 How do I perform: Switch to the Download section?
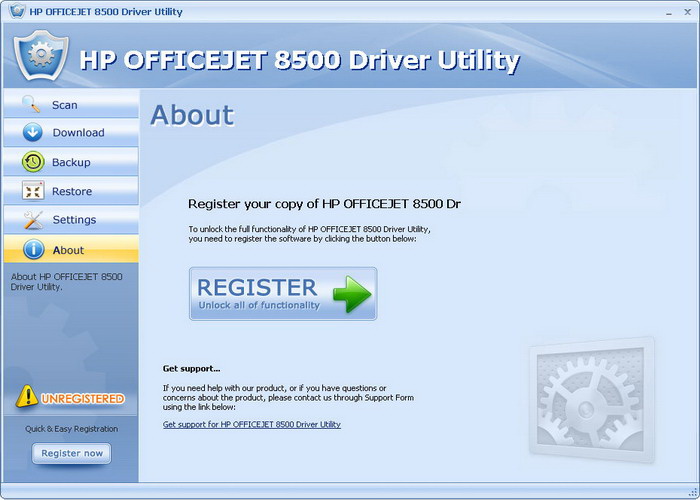(71, 133)
